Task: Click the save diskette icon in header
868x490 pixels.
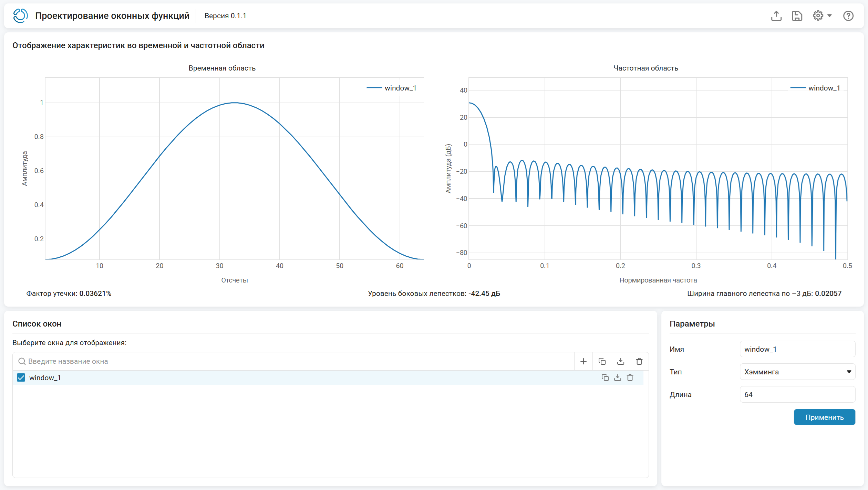Action: pyautogui.click(x=797, y=16)
